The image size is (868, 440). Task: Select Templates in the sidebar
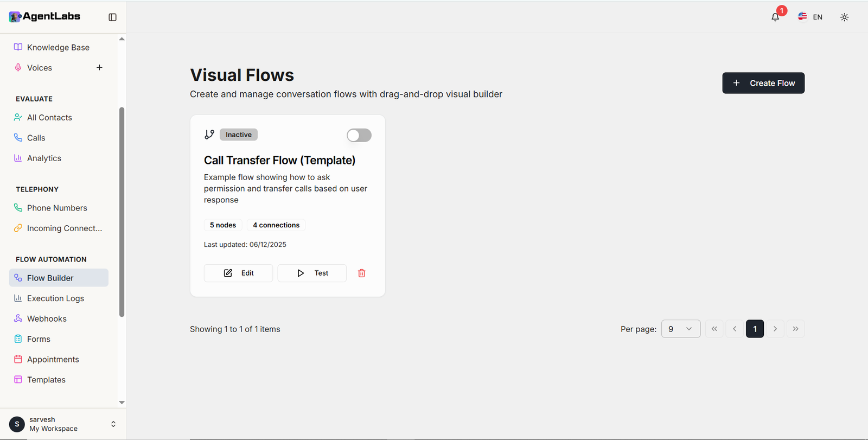click(x=46, y=379)
